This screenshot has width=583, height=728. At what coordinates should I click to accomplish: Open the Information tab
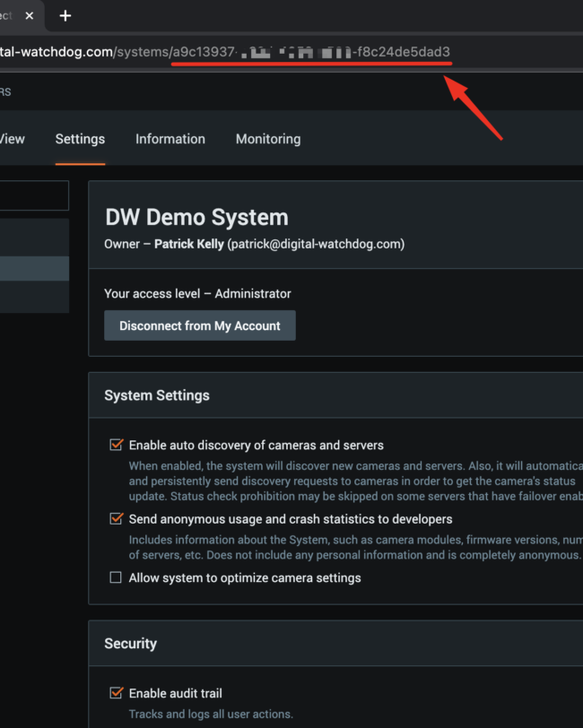click(x=170, y=139)
